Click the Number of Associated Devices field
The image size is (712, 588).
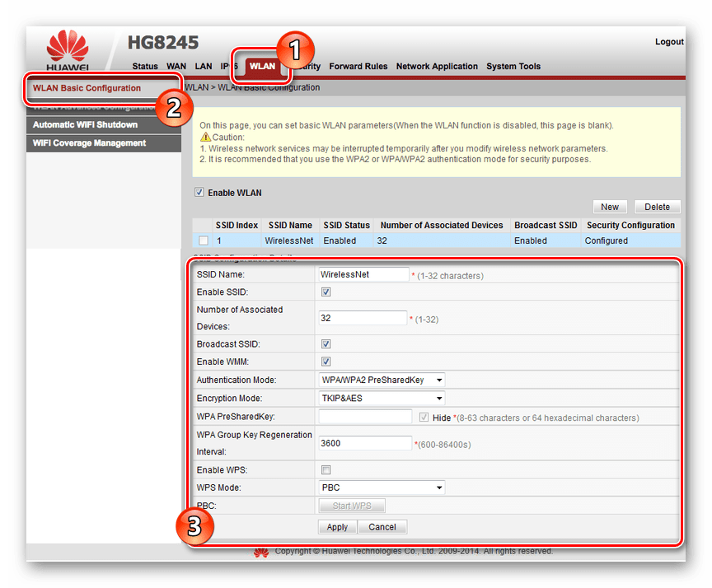coord(363,318)
